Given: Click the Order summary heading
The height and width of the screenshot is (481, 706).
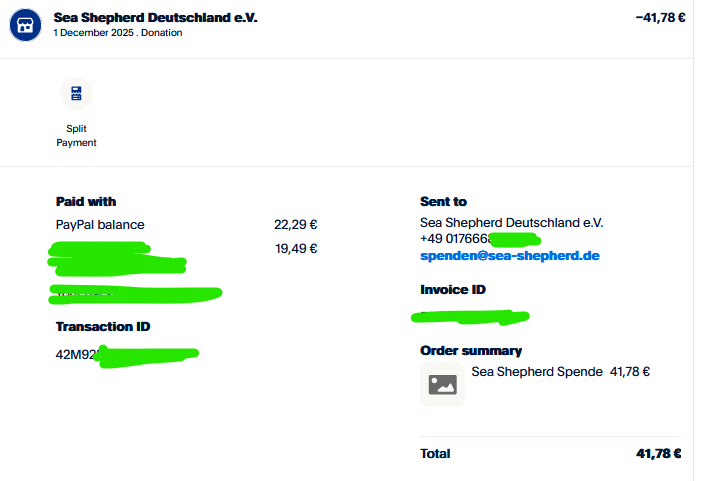Looking at the screenshot, I should tap(471, 351).
